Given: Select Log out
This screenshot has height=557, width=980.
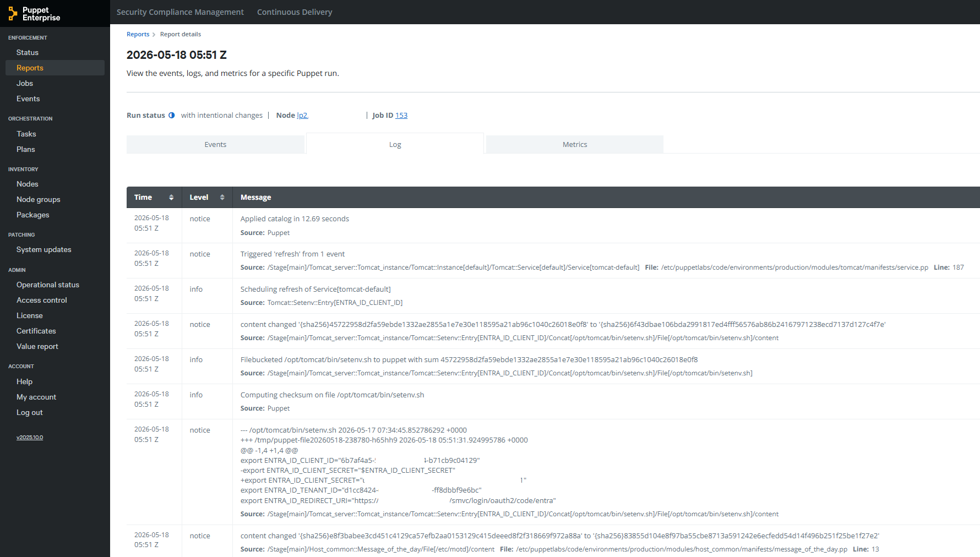Looking at the screenshot, I should pos(30,412).
